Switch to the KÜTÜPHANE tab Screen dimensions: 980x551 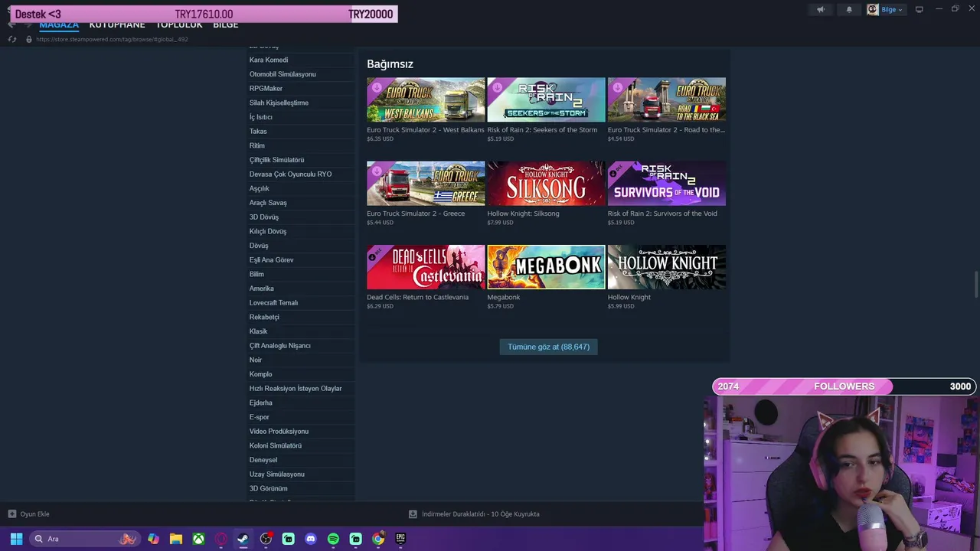click(x=117, y=25)
